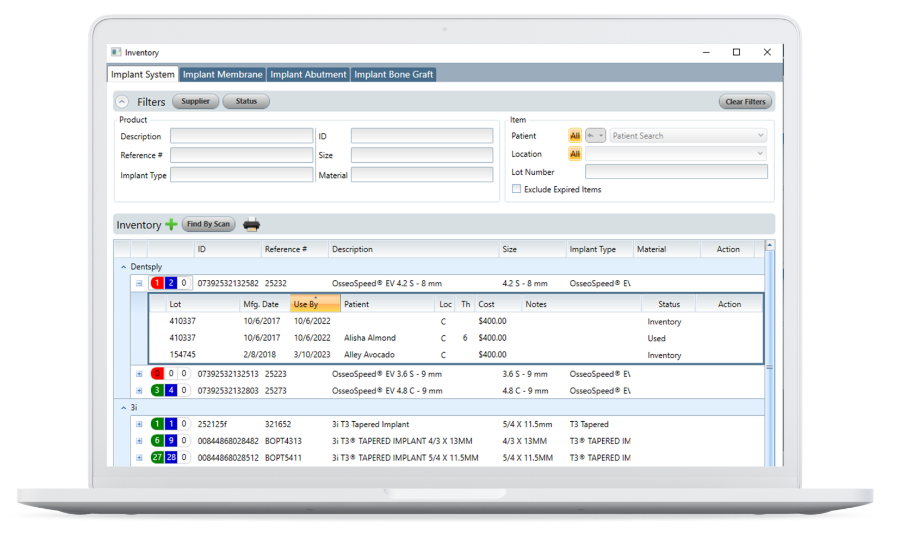Viewport: 903px width, 535px height.
Task: Open the Patient Search dropdown
Action: tap(688, 136)
